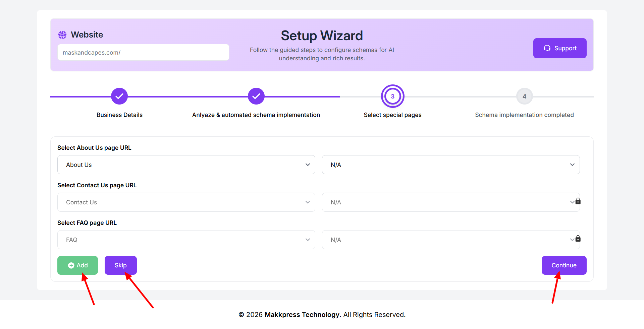Click the plus icon in Add button
This screenshot has width=644, height=329.
click(71, 265)
